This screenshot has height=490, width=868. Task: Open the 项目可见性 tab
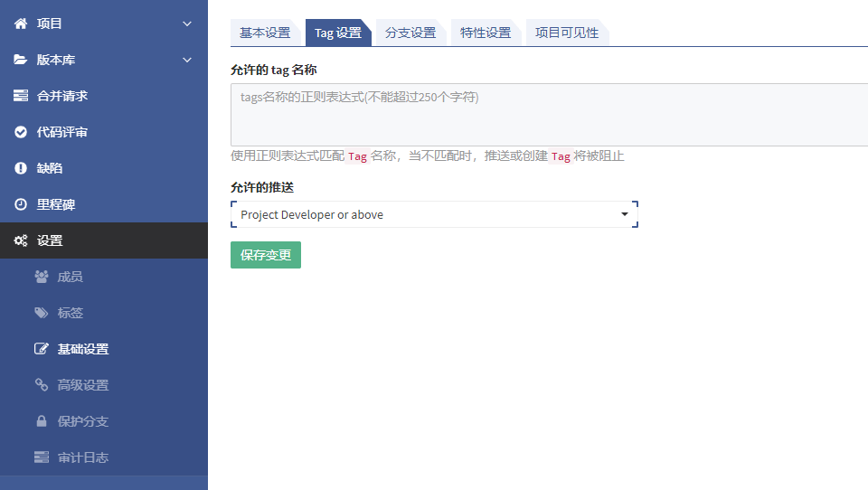(x=566, y=33)
